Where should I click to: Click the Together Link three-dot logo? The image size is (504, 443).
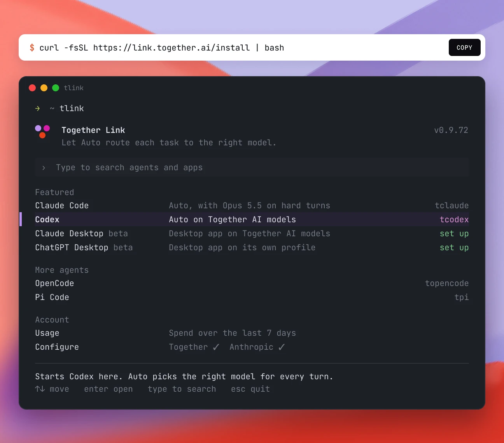point(42,131)
